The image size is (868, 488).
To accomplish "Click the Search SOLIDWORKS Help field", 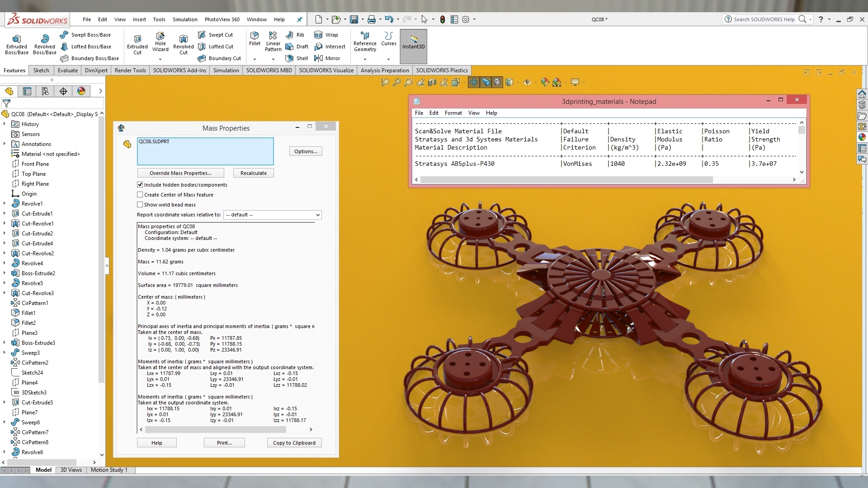I will tap(764, 19).
